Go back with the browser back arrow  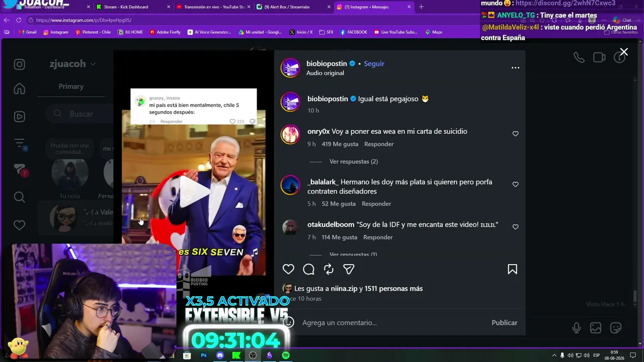[x=7, y=20]
